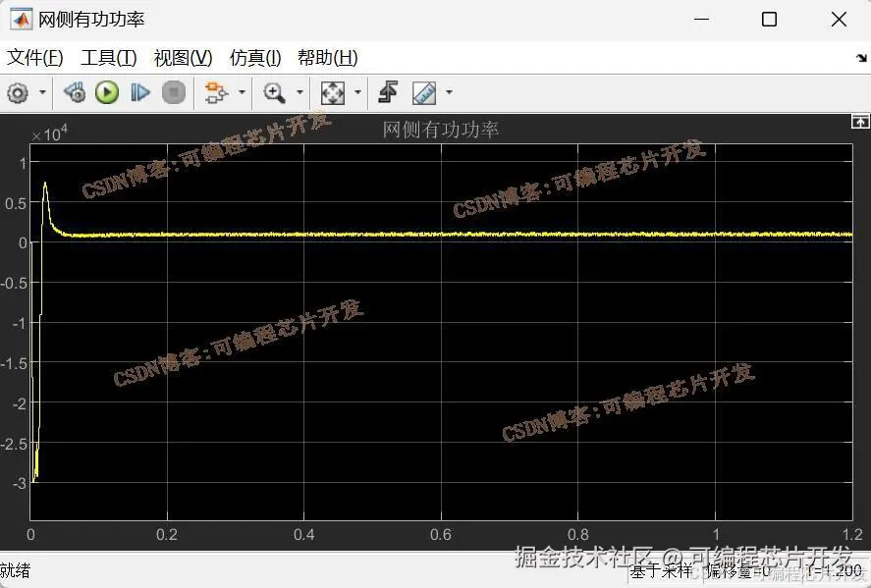
Task: Click the grey stop simulation button
Action: pyautogui.click(x=173, y=92)
